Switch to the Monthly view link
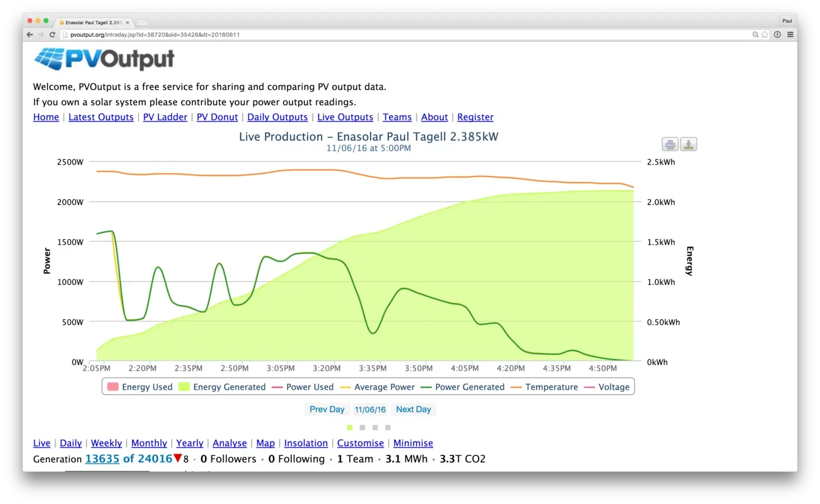Image resolution: width=820 pixels, height=504 pixels. pyautogui.click(x=149, y=443)
